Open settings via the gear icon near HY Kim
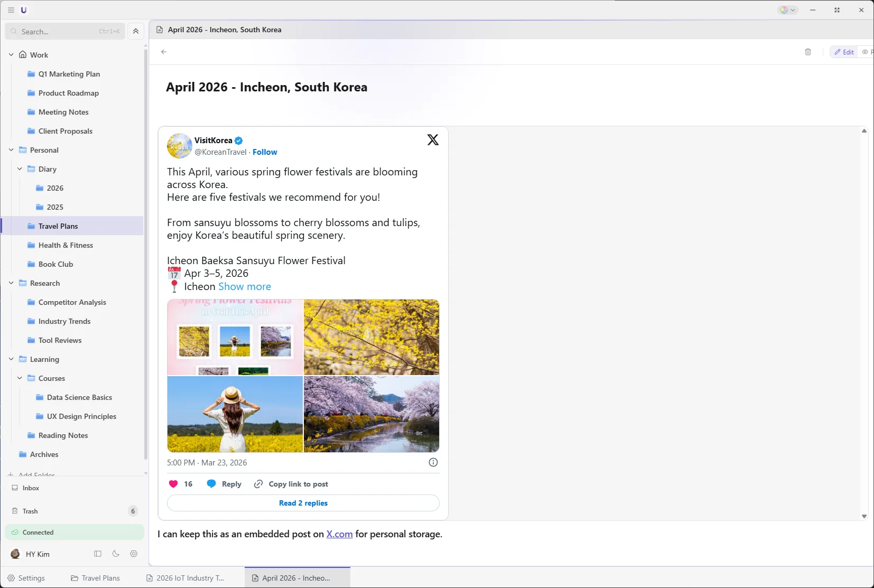Image resolution: width=874 pixels, height=588 pixels. pos(133,554)
